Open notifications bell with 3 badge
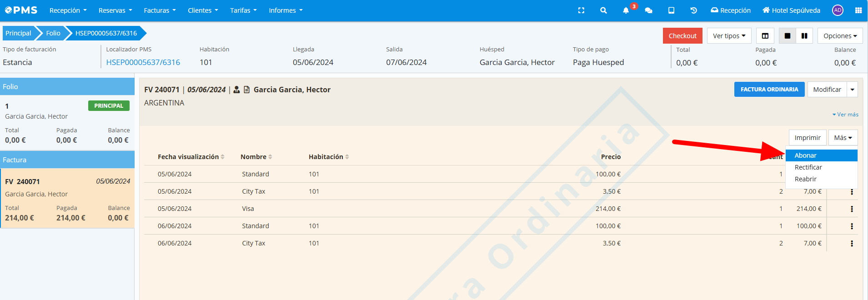This screenshot has height=300, width=868. pyautogui.click(x=626, y=10)
